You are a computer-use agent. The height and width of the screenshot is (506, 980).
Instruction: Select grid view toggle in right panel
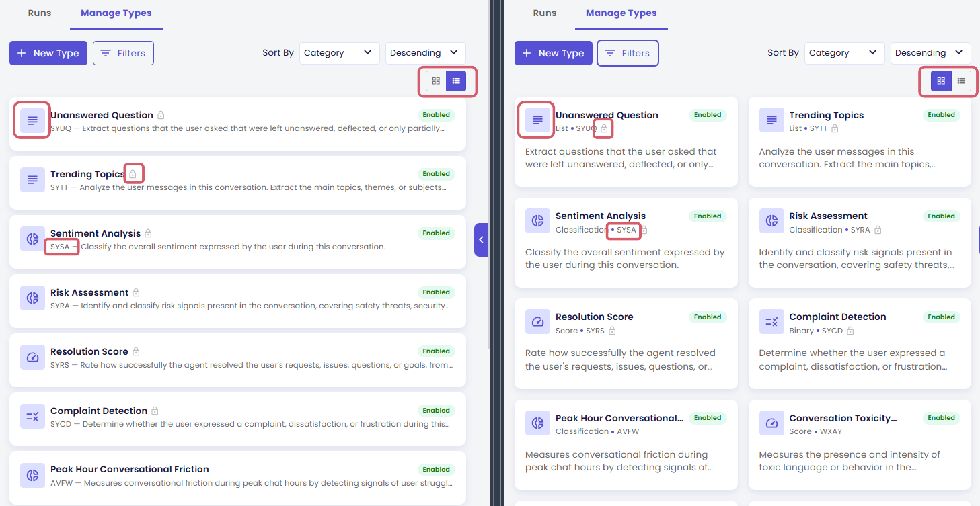tap(941, 81)
